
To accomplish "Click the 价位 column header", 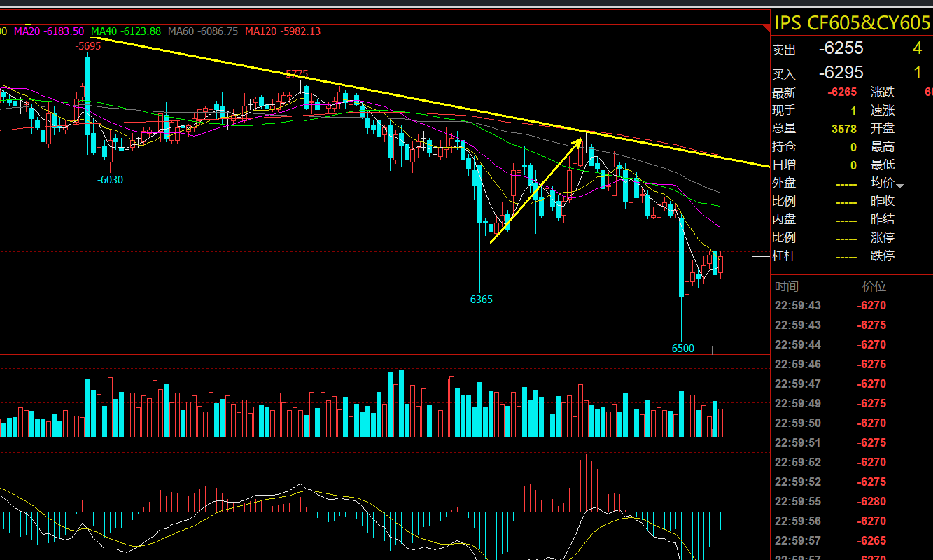I will tap(874, 286).
